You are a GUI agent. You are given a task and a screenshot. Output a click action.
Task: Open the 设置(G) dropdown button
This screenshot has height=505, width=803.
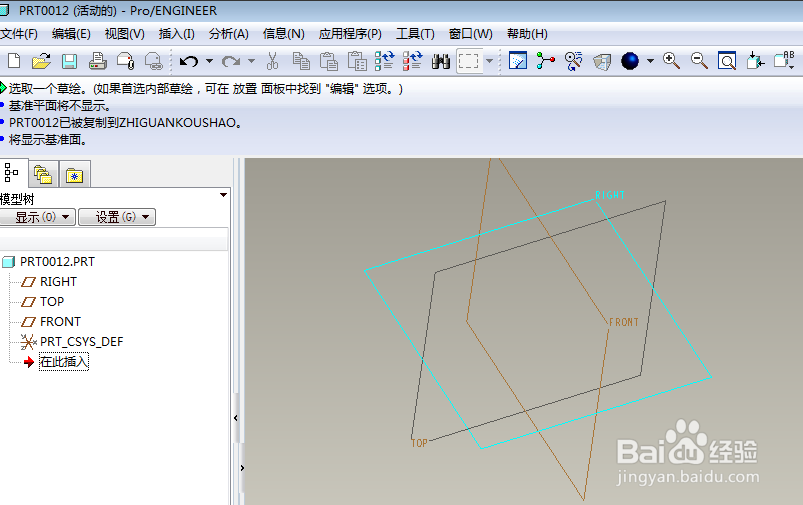tap(117, 217)
